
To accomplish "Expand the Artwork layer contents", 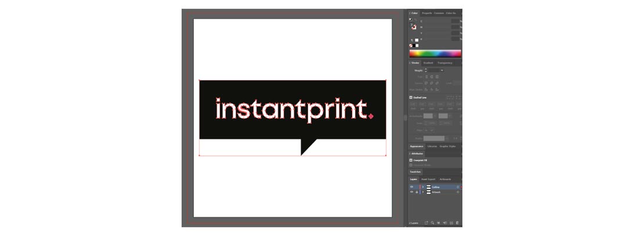I will tap(423, 192).
